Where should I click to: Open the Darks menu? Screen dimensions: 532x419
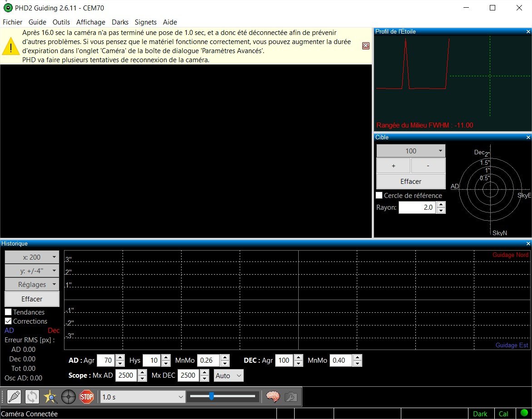tap(120, 22)
